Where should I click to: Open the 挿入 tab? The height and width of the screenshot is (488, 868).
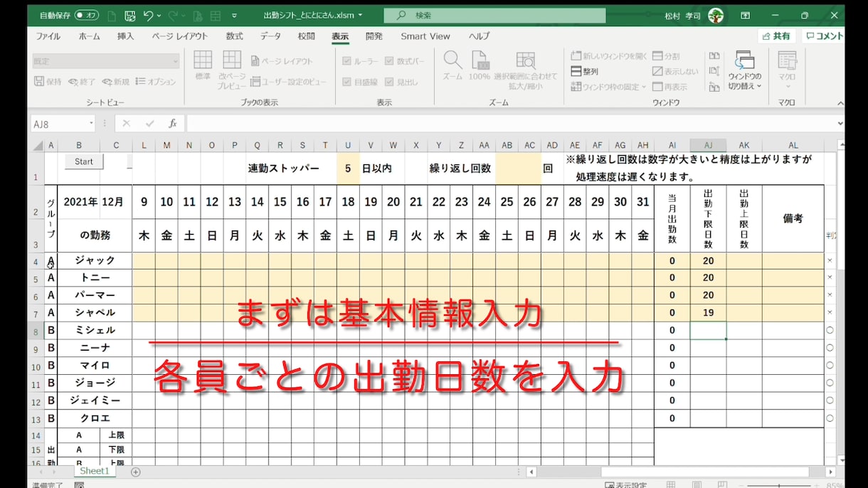tap(125, 36)
